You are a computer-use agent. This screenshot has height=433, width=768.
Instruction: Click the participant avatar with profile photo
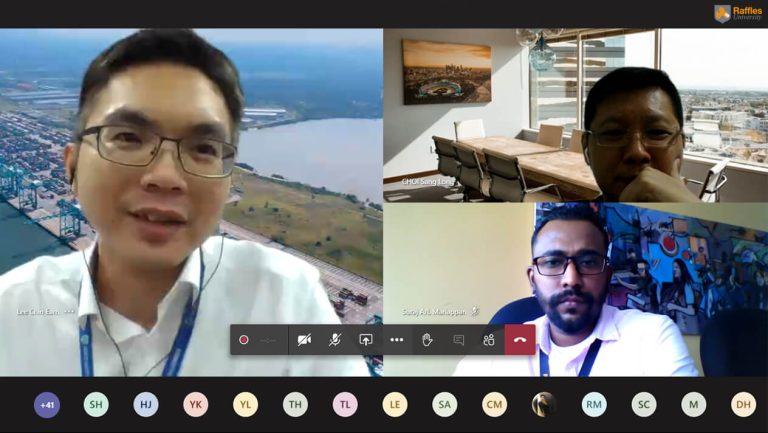544,404
